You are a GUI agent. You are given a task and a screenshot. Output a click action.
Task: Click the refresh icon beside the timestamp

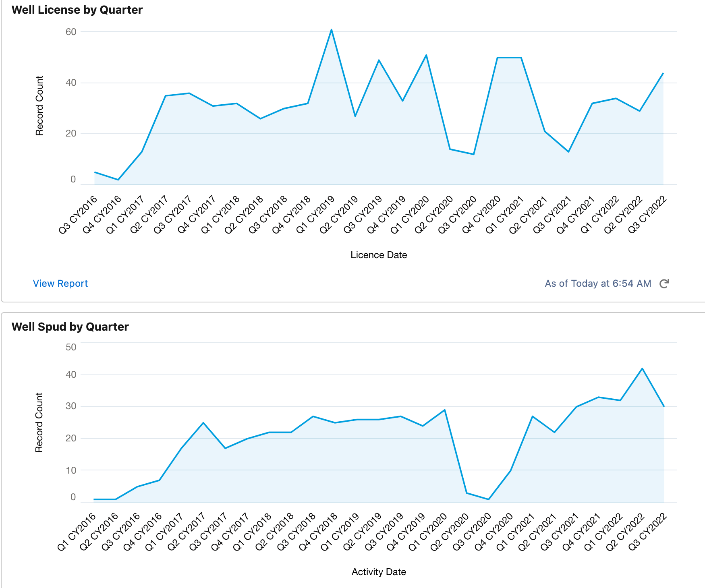(x=664, y=284)
